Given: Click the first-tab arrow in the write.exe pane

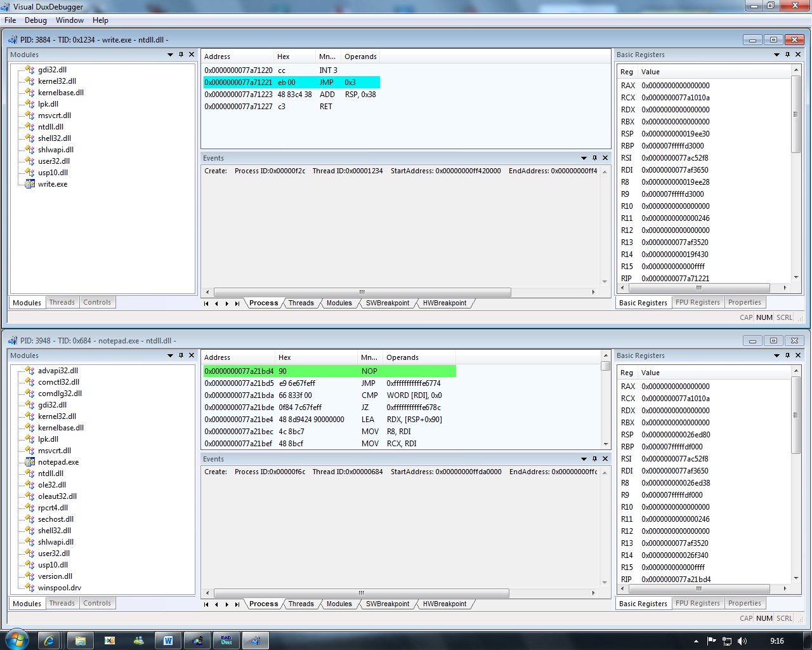Looking at the screenshot, I should pyautogui.click(x=206, y=303).
